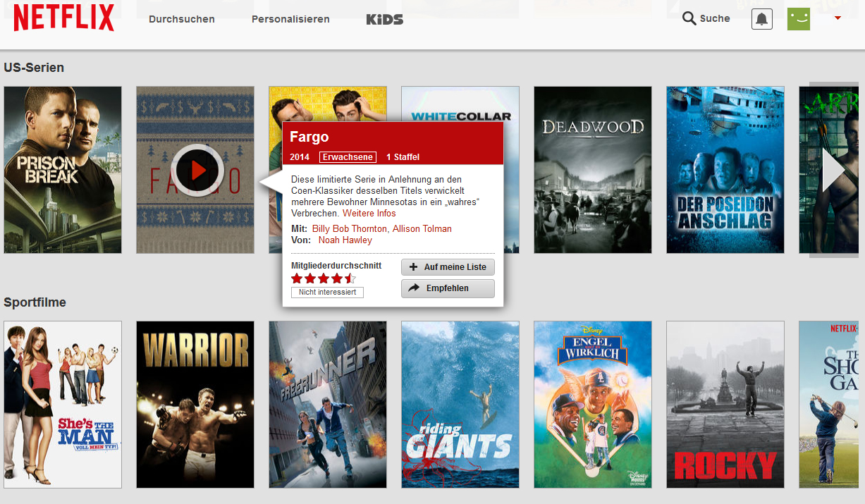Image resolution: width=865 pixels, height=504 pixels.
Task: Open the Prison Break poster
Action: coord(63,170)
